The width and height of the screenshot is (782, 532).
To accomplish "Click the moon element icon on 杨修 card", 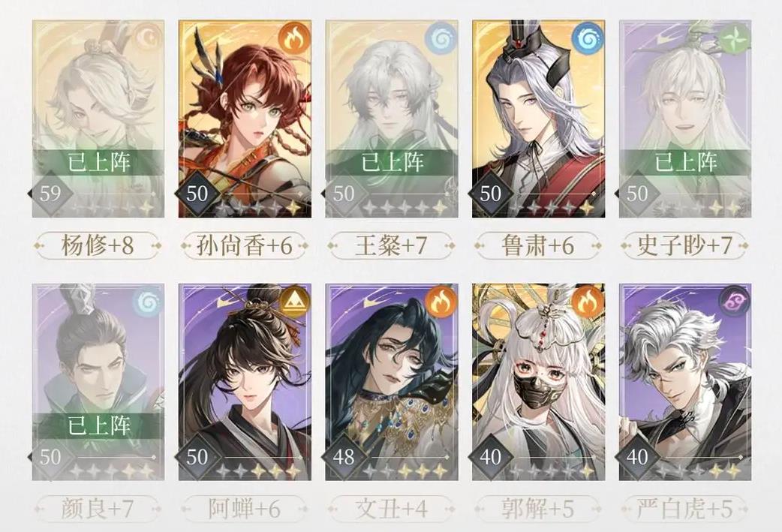I will [146, 39].
